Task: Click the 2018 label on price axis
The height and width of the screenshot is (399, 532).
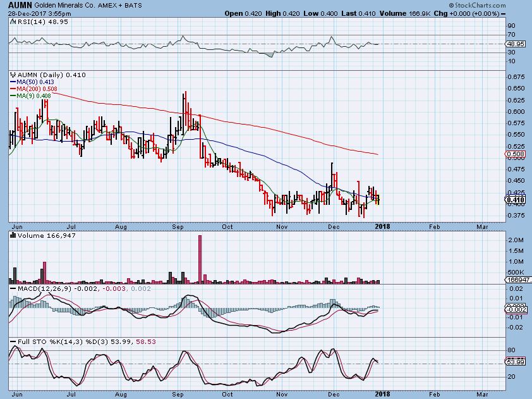Action: (x=384, y=226)
